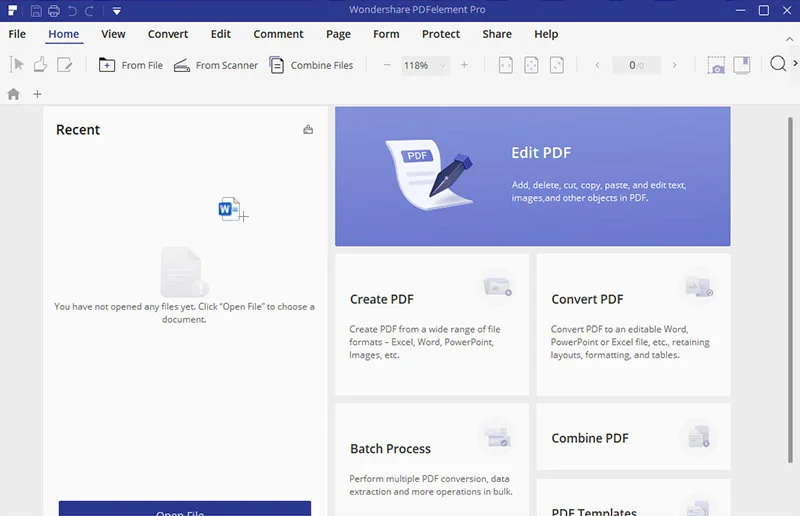Open the Protect tab
Viewport: 800px width, 516px height.
click(x=441, y=34)
